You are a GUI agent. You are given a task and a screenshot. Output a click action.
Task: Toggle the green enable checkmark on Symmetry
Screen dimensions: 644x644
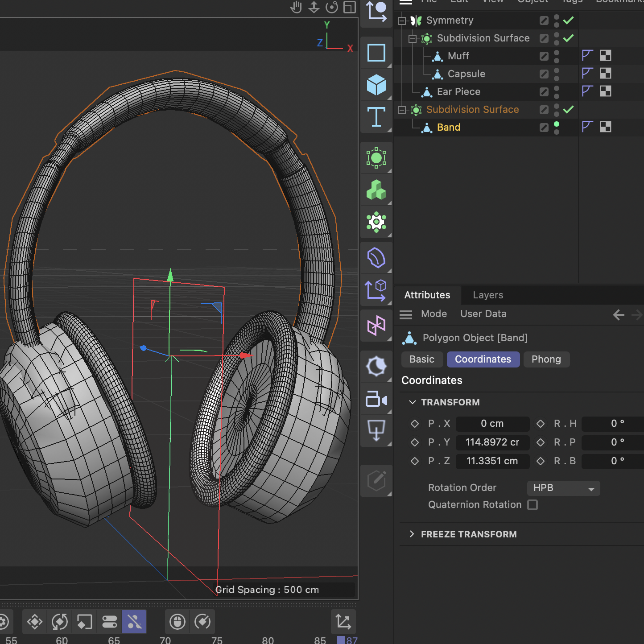click(x=568, y=20)
